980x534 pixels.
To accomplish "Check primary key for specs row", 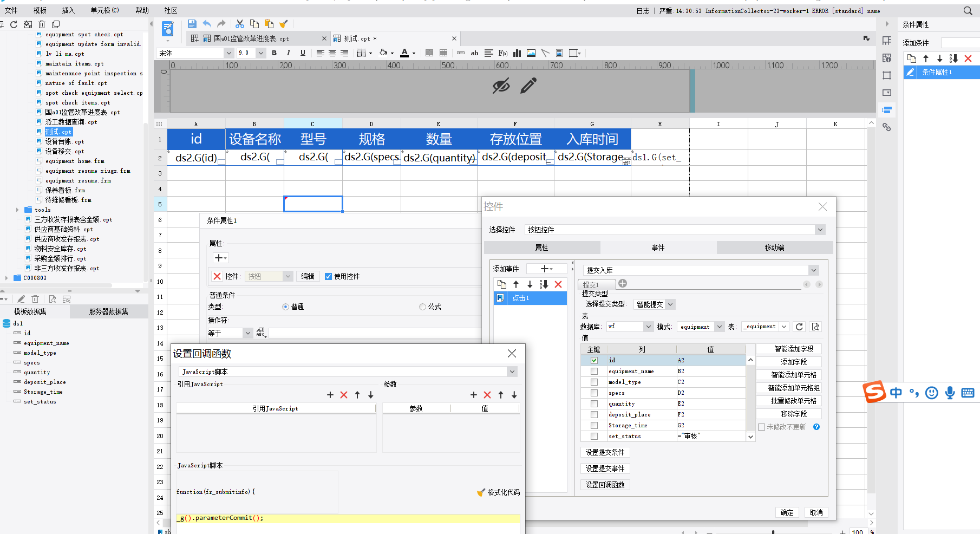I will (594, 393).
